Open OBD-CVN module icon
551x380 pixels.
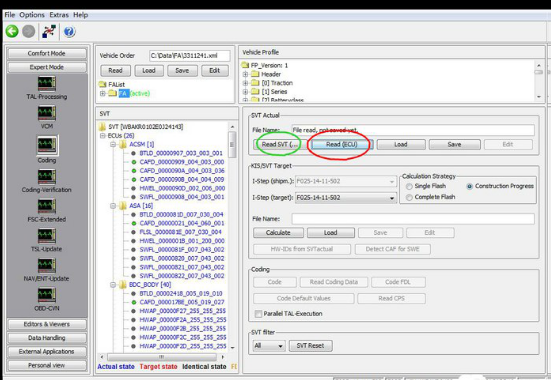(x=47, y=295)
